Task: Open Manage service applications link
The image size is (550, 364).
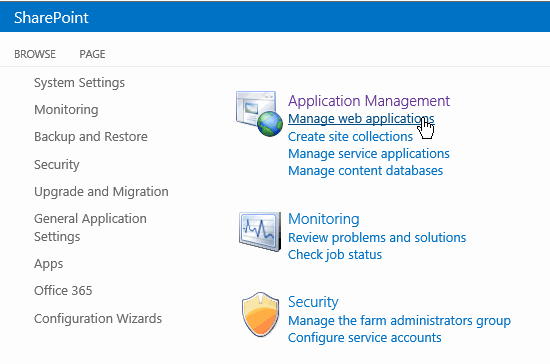Action: (x=369, y=154)
